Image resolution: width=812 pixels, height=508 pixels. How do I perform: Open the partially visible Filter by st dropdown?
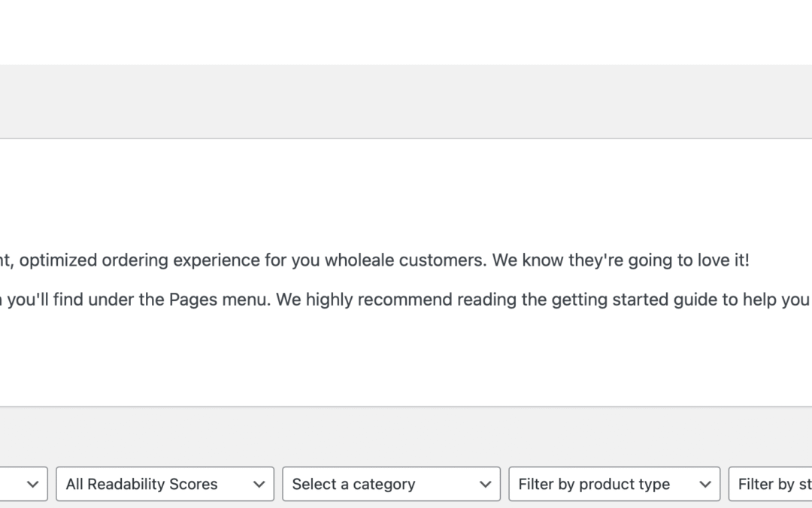click(x=771, y=485)
